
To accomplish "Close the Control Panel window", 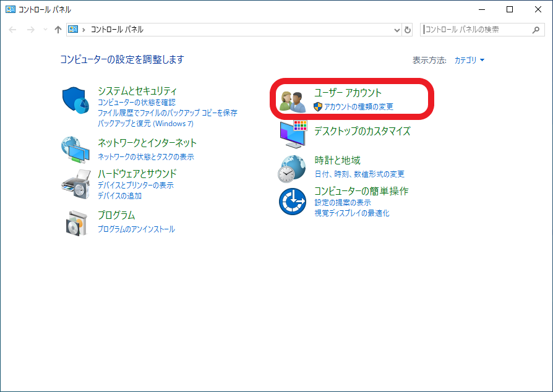I will [x=538, y=9].
